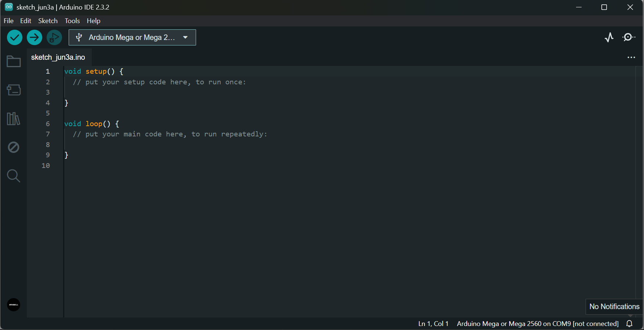This screenshot has width=644, height=330.
Task: Click the notifications bell icon
Action: pyautogui.click(x=629, y=324)
